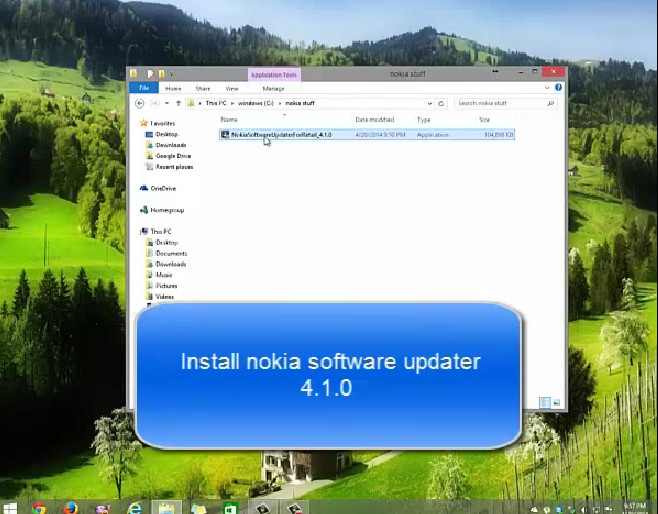Image resolution: width=658 pixels, height=514 pixels.
Task: Open Downloads under Favorites
Action: (166, 145)
